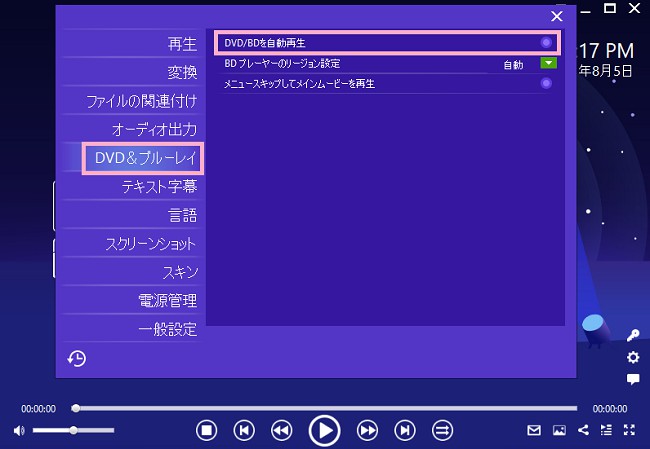Select the 再生 settings tab
The width and height of the screenshot is (650, 449).
133,44
